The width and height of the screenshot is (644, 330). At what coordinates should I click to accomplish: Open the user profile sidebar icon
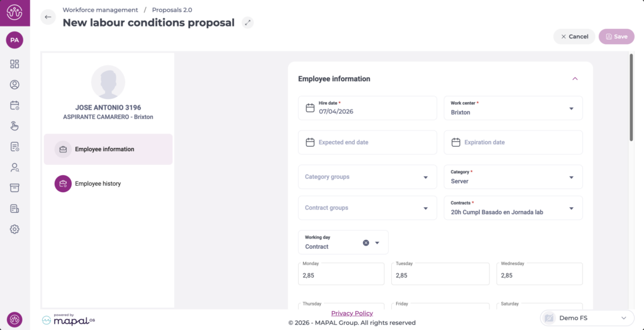[14, 84]
